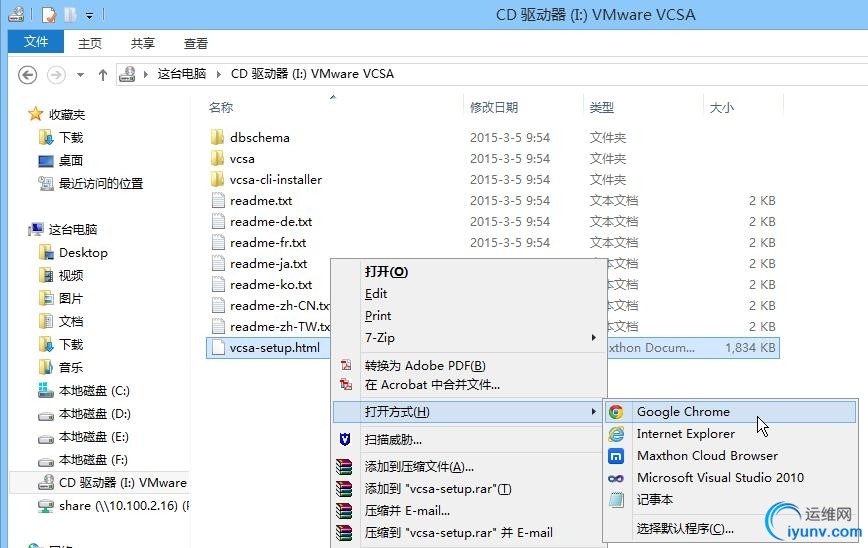Select readme-ko.txt file name

pyautogui.click(x=271, y=285)
